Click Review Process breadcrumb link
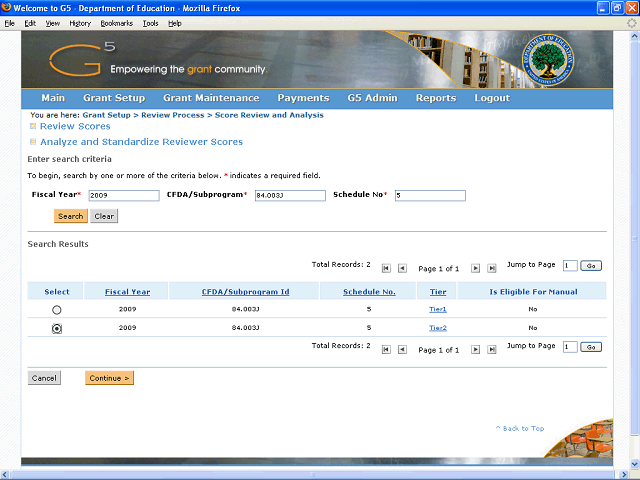The height and width of the screenshot is (480, 640). coord(173,115)
